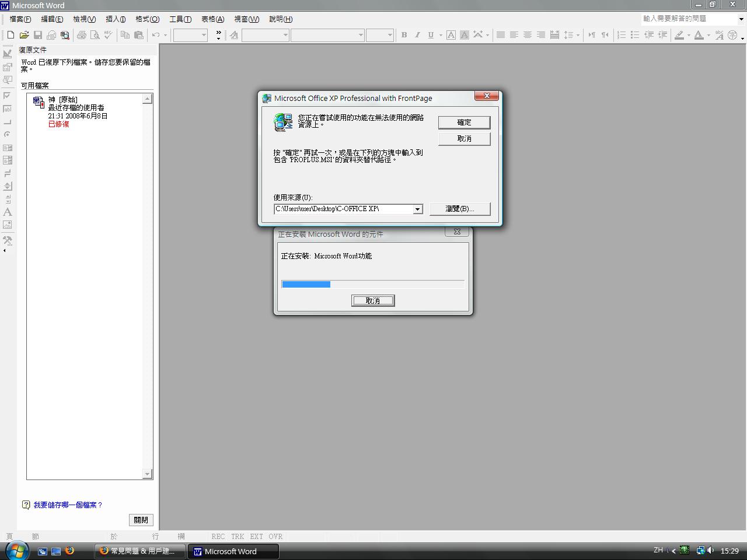Open the 格式(O) menu
The height and width of the screenshot is (560, 747).
147,19
